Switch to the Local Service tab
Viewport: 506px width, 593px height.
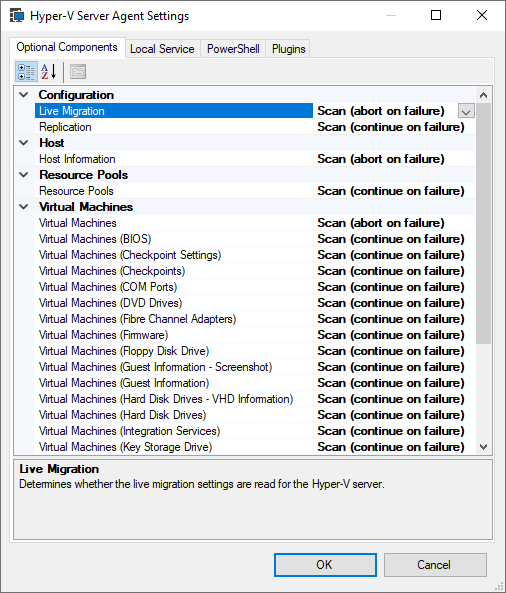pos(162,49)
